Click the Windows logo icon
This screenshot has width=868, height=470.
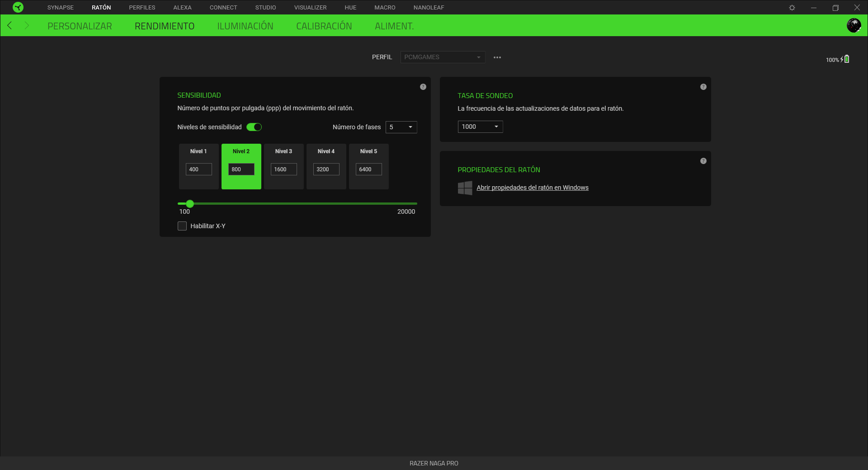pos(465,188)
